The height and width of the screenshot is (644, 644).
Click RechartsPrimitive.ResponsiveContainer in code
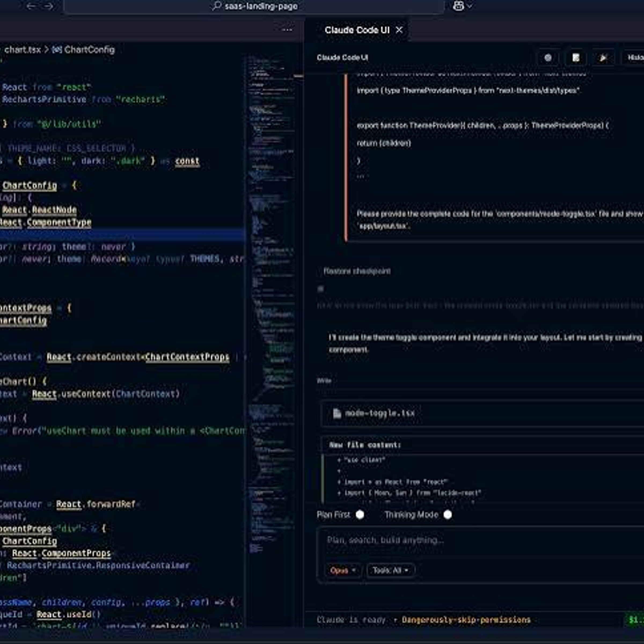98,566
